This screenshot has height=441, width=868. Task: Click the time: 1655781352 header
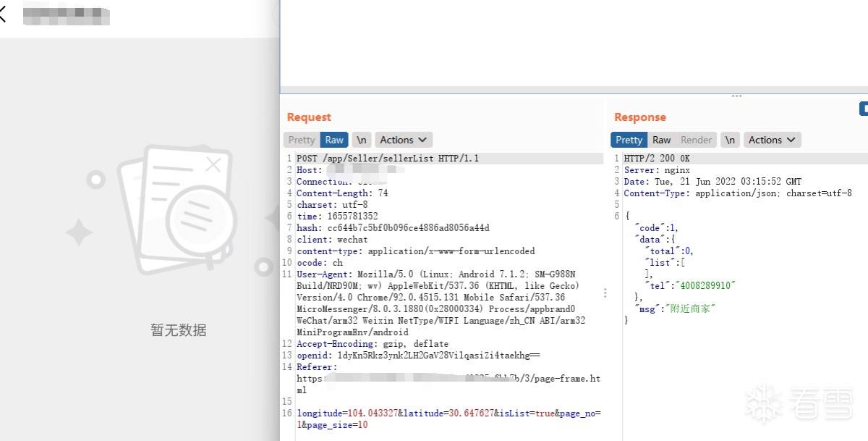pos(337,217)
